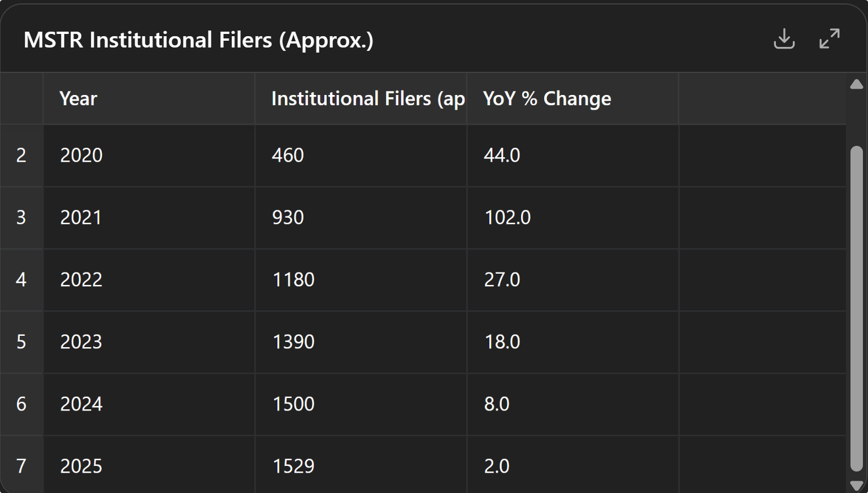868x493 pixels.
Task: Click the cell containing year 2022
Action: (149, 280)
